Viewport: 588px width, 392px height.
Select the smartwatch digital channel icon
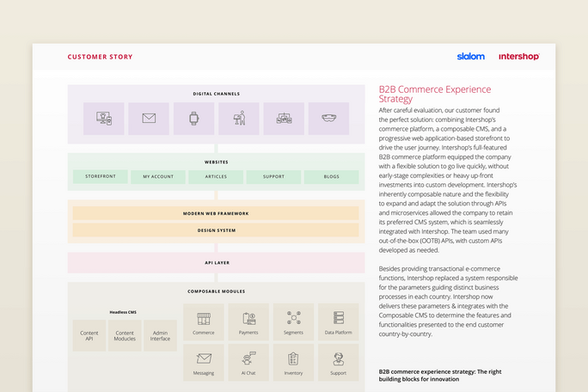pyautogui.click(x=193, y=119)
